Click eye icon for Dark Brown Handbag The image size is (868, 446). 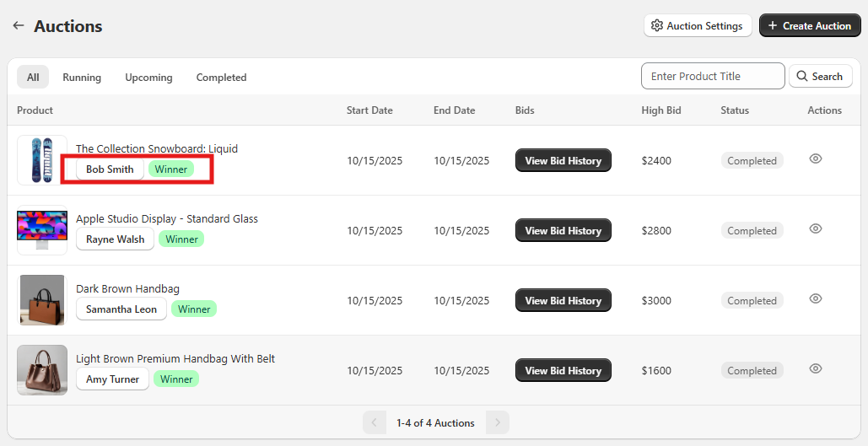click(x=816, y=298)
